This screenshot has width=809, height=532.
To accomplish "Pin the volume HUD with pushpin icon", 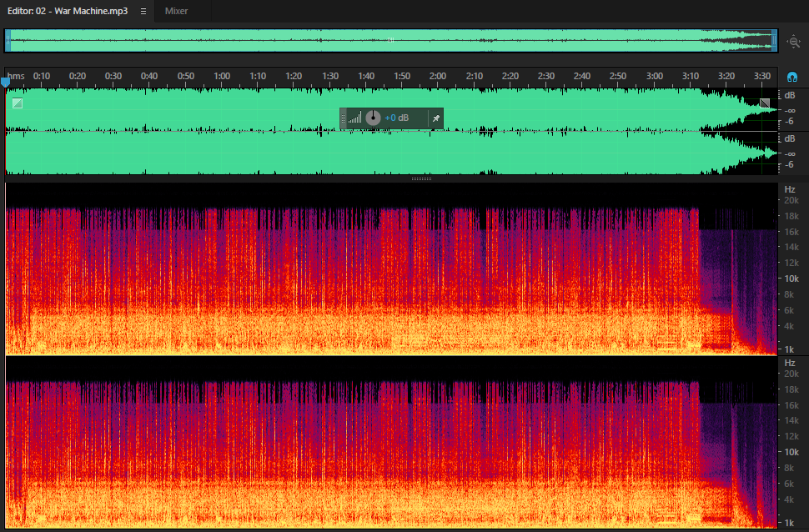I will (x=436, y=118).
